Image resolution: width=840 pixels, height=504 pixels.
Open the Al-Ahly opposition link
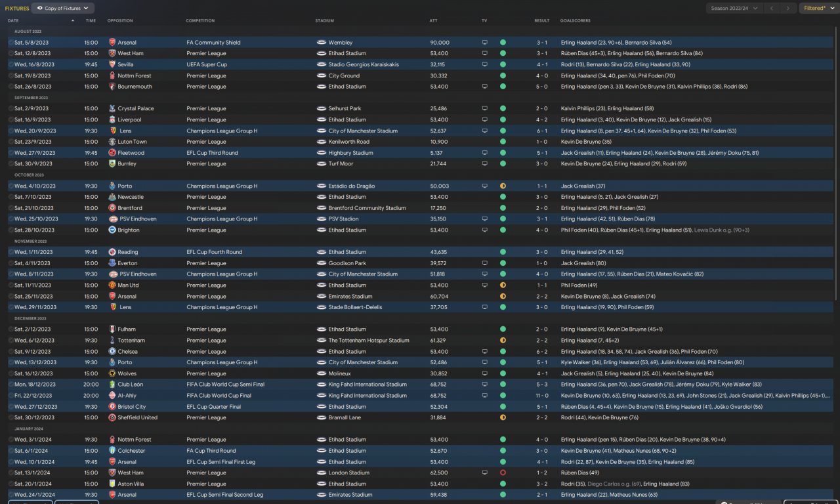tap(127, 396)
